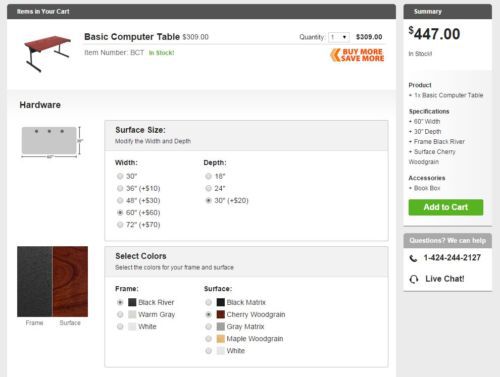
Task: Click the White frame color swatch
Action: click(132, 326)
